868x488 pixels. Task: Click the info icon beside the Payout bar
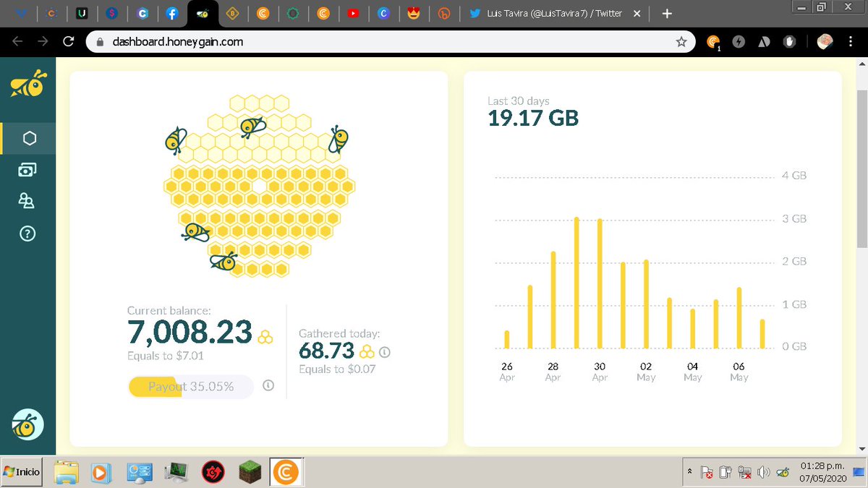tap(268, 385)
